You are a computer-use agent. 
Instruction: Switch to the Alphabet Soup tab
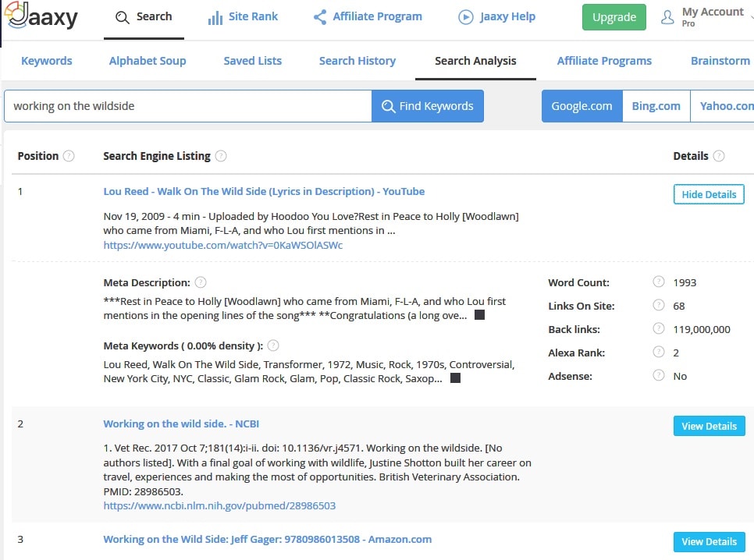148,61
